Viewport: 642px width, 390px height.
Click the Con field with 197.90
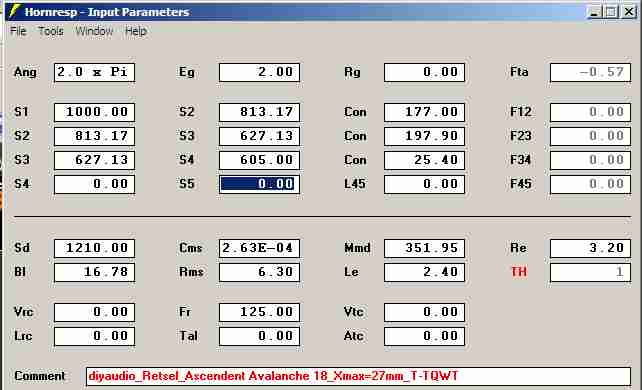[425, 136]
